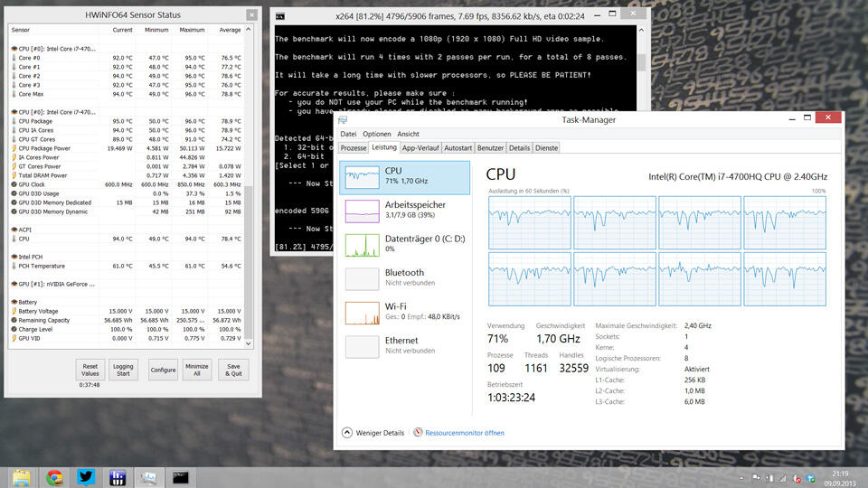
Task: Select the Charge Level row
Action: pos(127,329)
